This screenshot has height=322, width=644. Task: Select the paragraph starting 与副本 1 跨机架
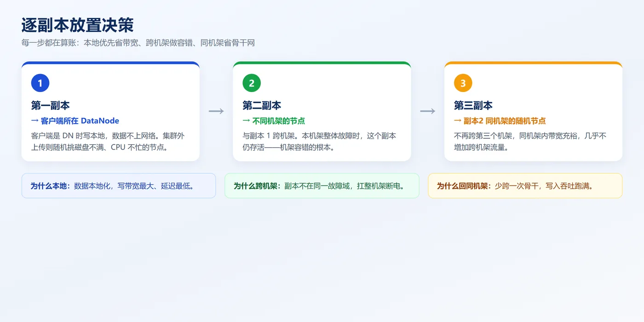coord(319,142)
